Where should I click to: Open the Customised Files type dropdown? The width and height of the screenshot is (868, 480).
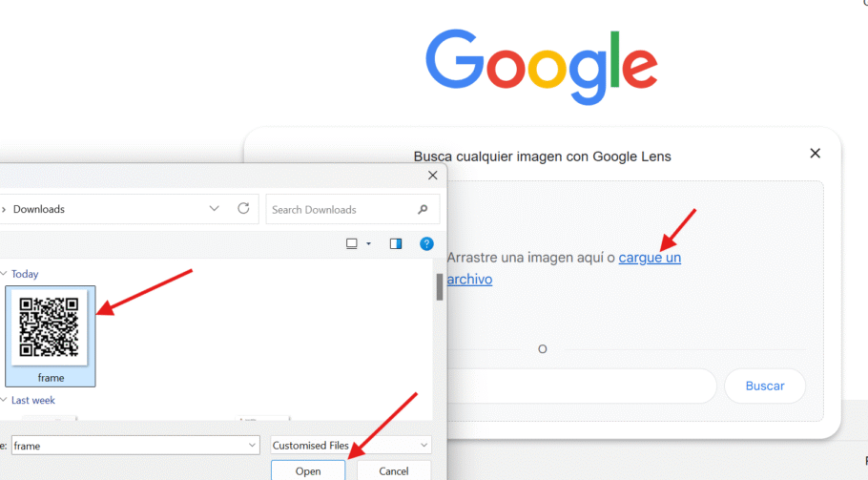click(424, 446)
